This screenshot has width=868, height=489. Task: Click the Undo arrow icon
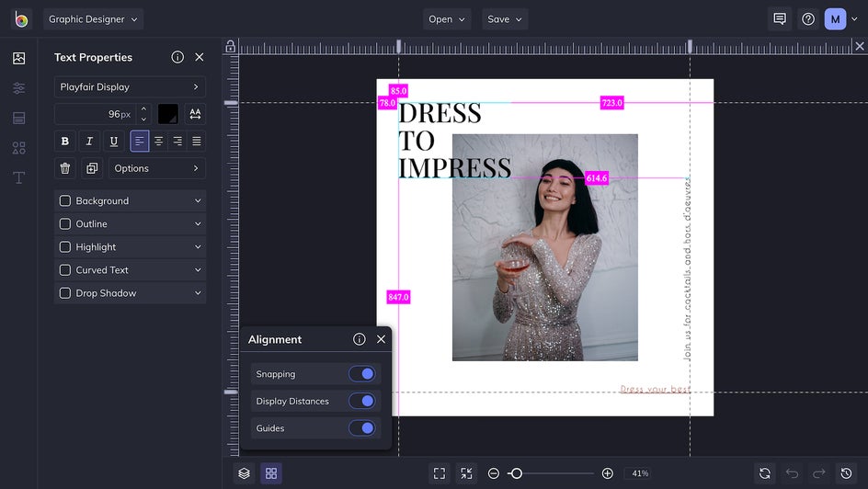tap(792, 473)
